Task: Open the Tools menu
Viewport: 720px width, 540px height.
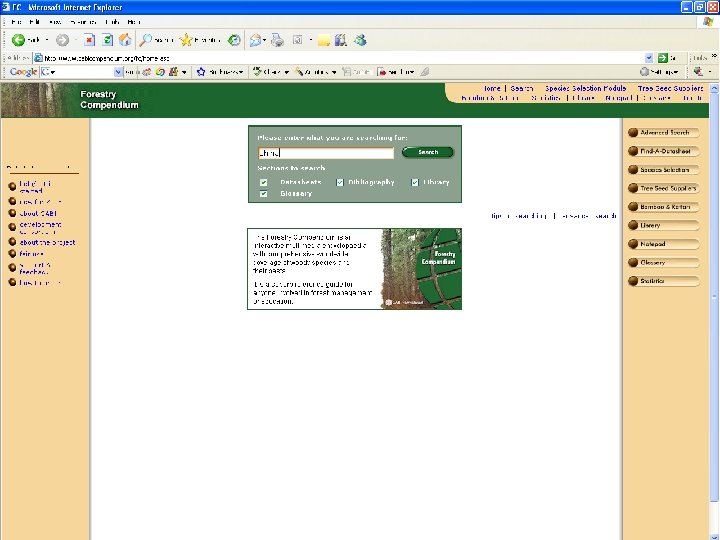Action: (112, 22)
